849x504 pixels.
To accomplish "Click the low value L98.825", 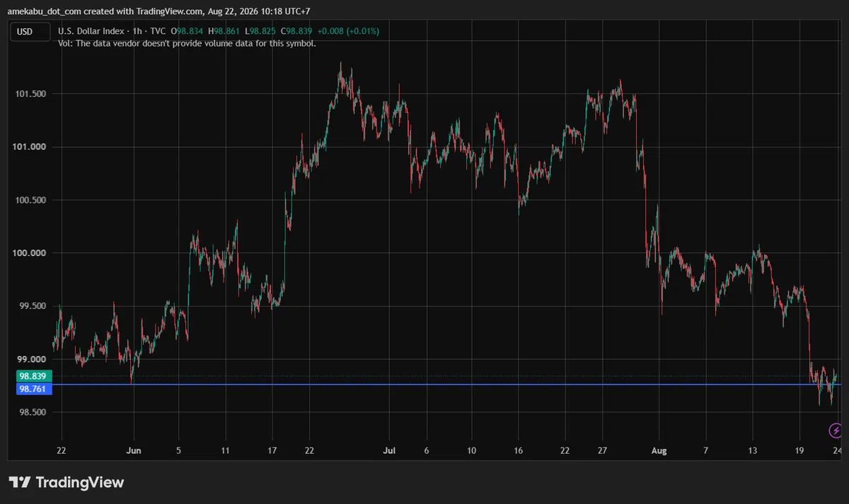I will 259,31.
